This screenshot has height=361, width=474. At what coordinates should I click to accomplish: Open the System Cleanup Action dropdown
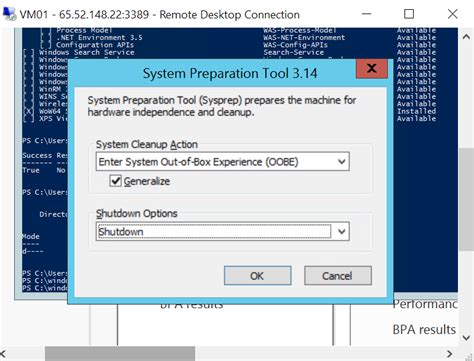[x=222, y=162]
